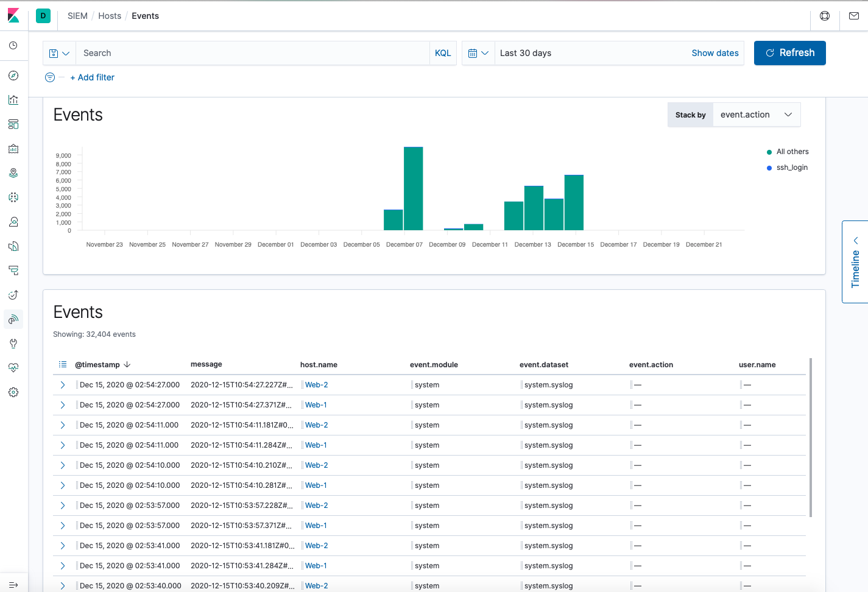868x592 pixels.
Task: Expand event row with message 10:54:11.181Z
Action: [x=62, y=425]
